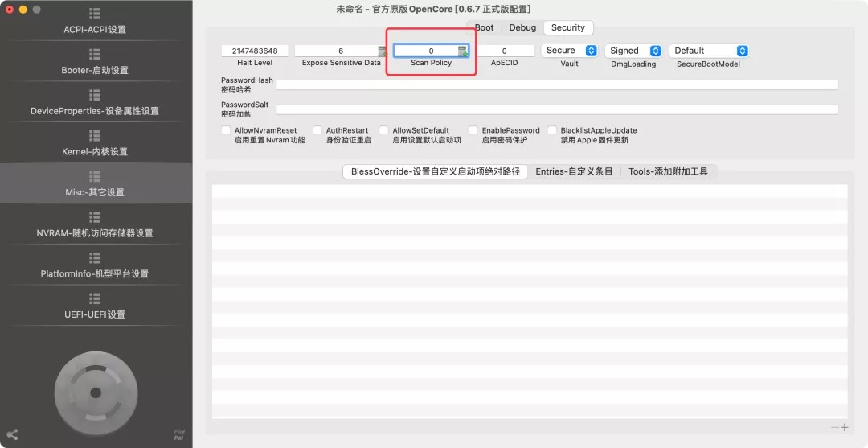Viewport: 868px width, 448px height.
Task: Open the Expose Sensitive Data calculator icon
Action: pyautogui.click(x=382, y=51)
